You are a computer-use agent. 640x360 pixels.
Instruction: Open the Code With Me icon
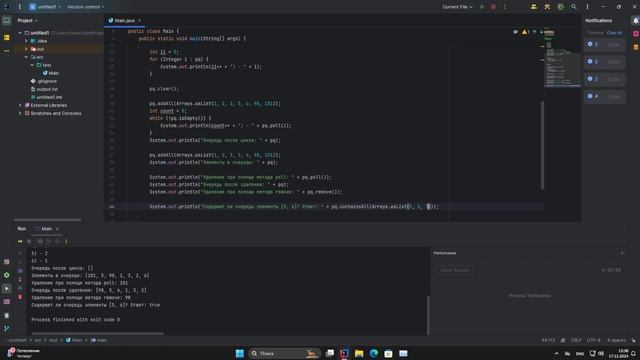pos(533,7)
